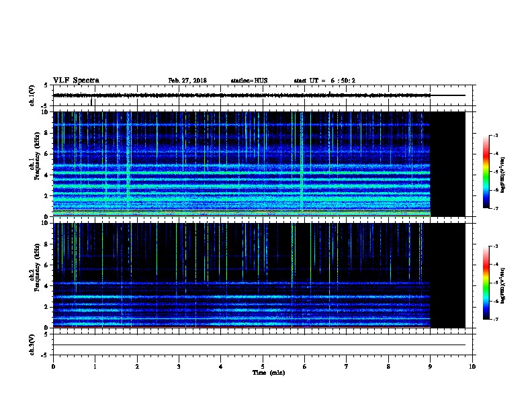This screenshot has width=532, height=411.
Task: Click the ch.1 spectrogram's black no-data region
Action: [x=448, y=164]
